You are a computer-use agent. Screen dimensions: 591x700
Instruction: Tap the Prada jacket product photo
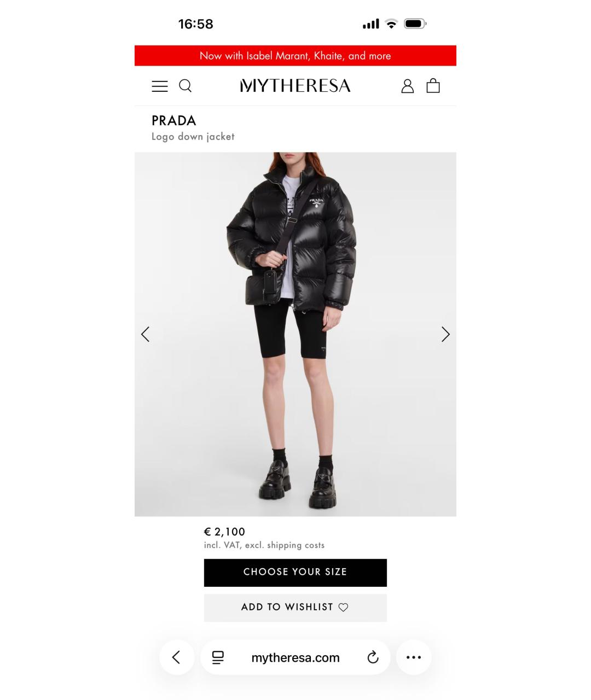click(x=296, y=334)
